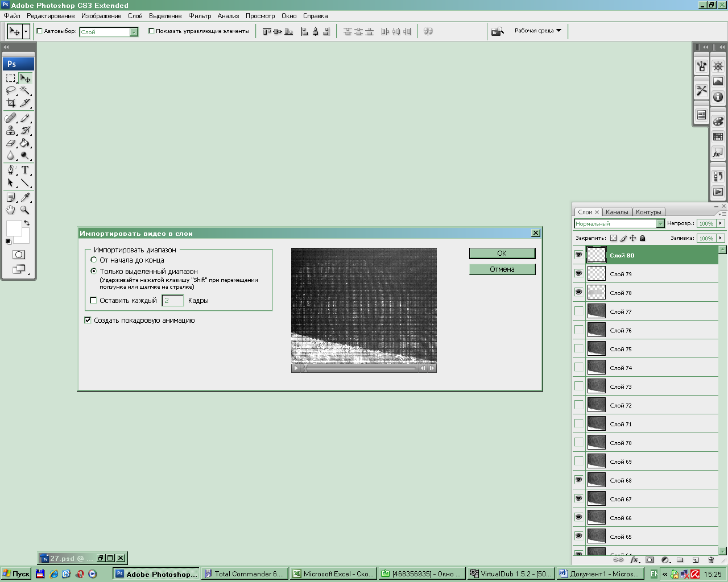Enable 'Оставить каждый' checkbox
Screen dimensions: 728x582
pyautogui.click(x=94, y=300)
